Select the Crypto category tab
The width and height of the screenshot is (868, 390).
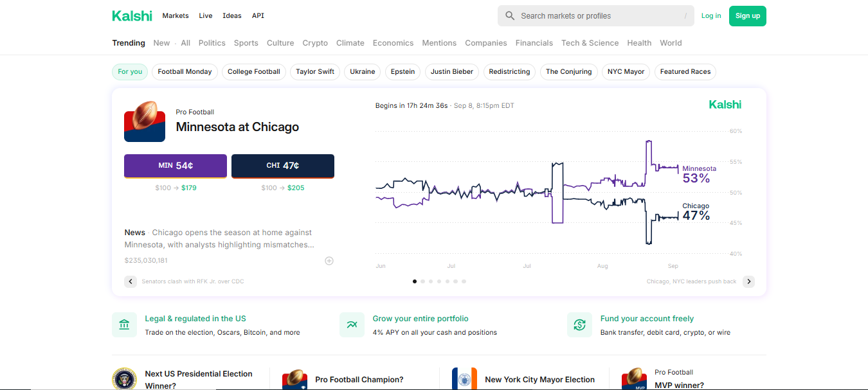click(315, 43)
